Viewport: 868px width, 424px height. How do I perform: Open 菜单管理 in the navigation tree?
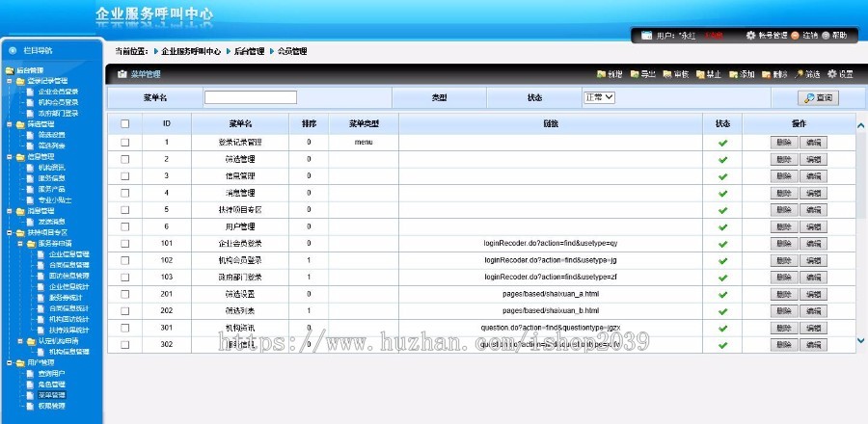click(x=52, y=395)
